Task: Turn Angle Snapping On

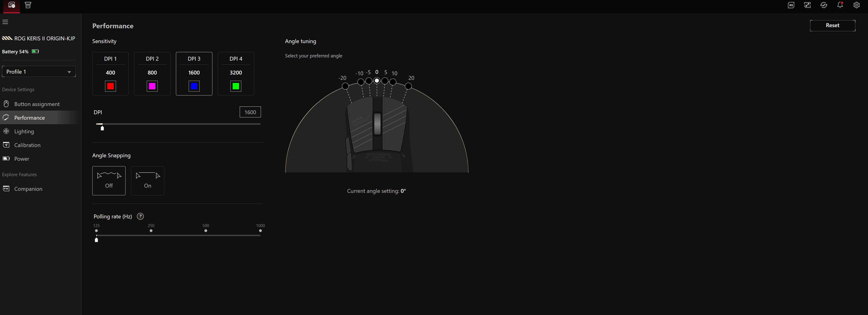Action: click(x=148, y=181)
